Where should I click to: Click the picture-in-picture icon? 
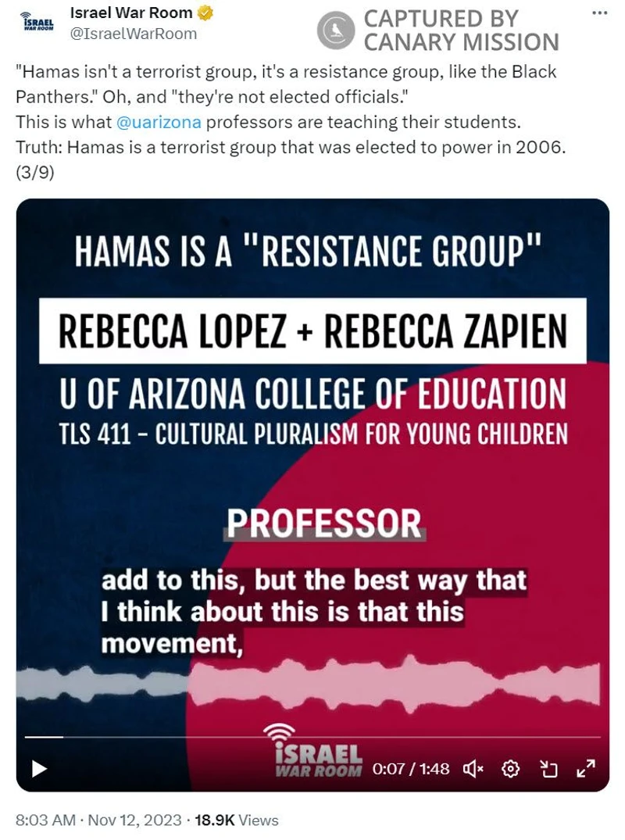tap(549, 769)
